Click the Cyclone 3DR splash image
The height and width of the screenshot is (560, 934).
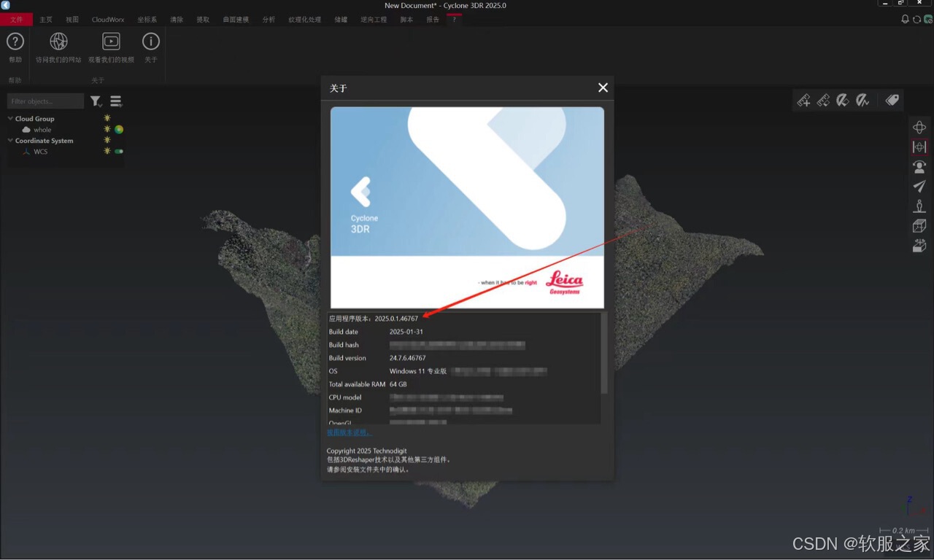pos(467,208)
